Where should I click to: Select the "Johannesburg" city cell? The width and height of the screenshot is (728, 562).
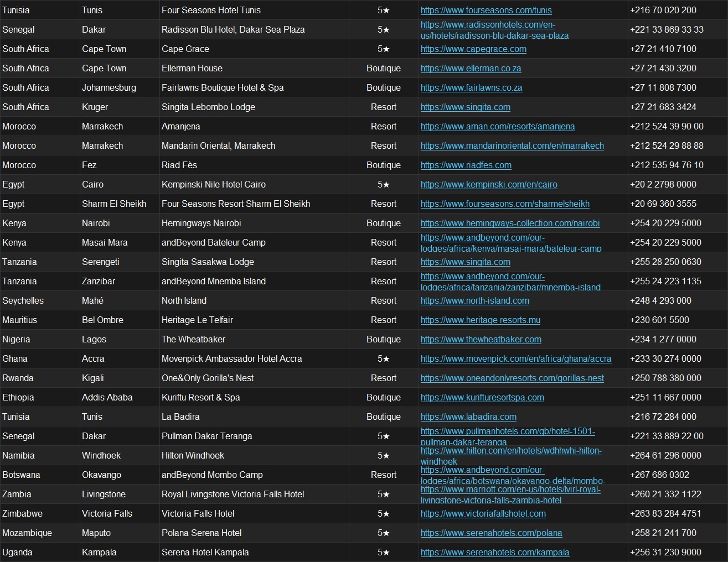[120, 87]
